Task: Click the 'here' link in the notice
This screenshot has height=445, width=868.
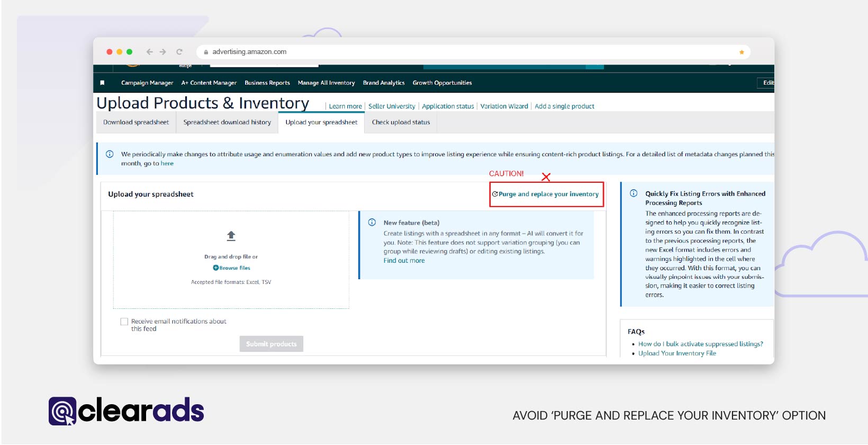Action: (x=167, y=164)
